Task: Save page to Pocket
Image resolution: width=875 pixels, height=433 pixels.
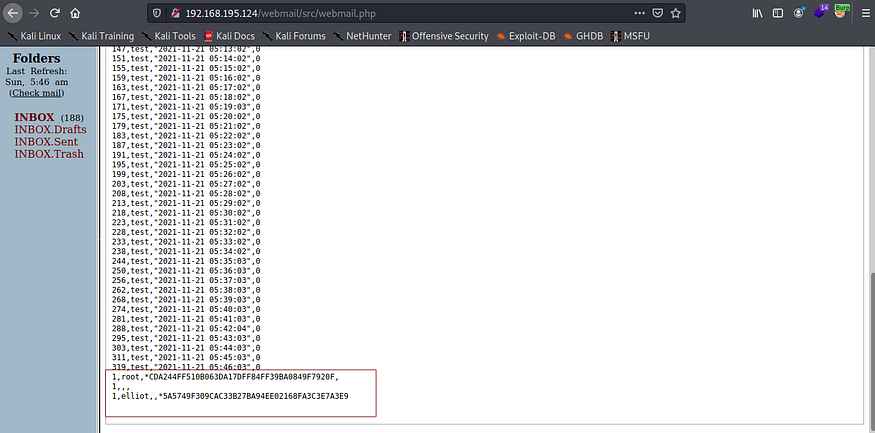Action: click(x=658, y=13)
